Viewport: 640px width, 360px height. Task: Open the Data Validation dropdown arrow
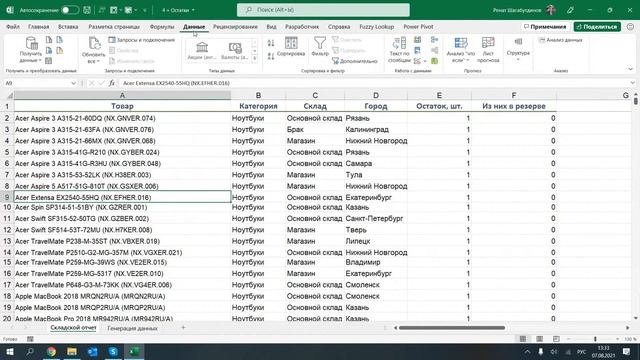(425, 61)
